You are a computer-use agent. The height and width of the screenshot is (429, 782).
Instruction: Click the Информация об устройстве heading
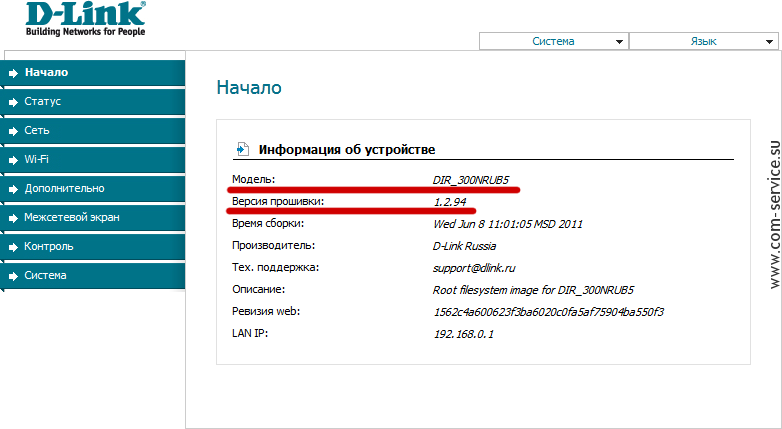coord(347,150)
